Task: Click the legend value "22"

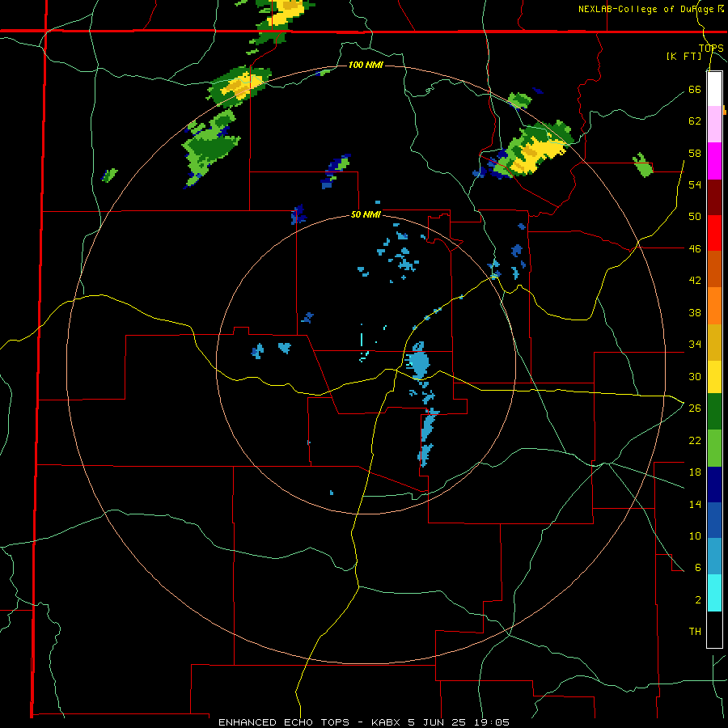Action: pyautogui.click(x=695, y=440)
